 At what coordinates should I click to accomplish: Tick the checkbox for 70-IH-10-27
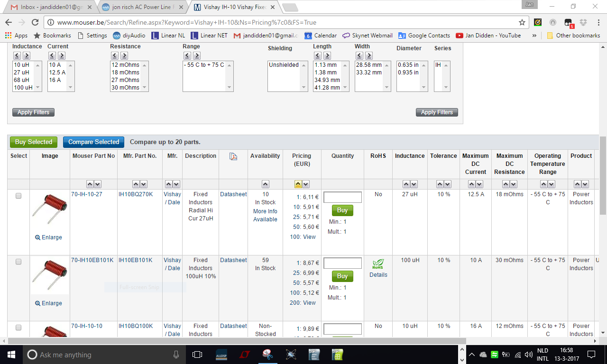pos(18,196)
